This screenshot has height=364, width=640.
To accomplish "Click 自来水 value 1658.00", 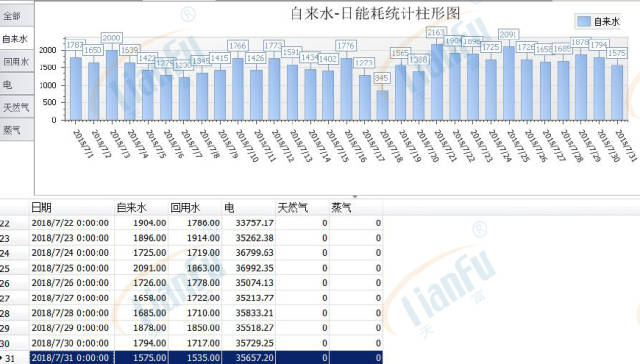I will (x=142, y=298).
